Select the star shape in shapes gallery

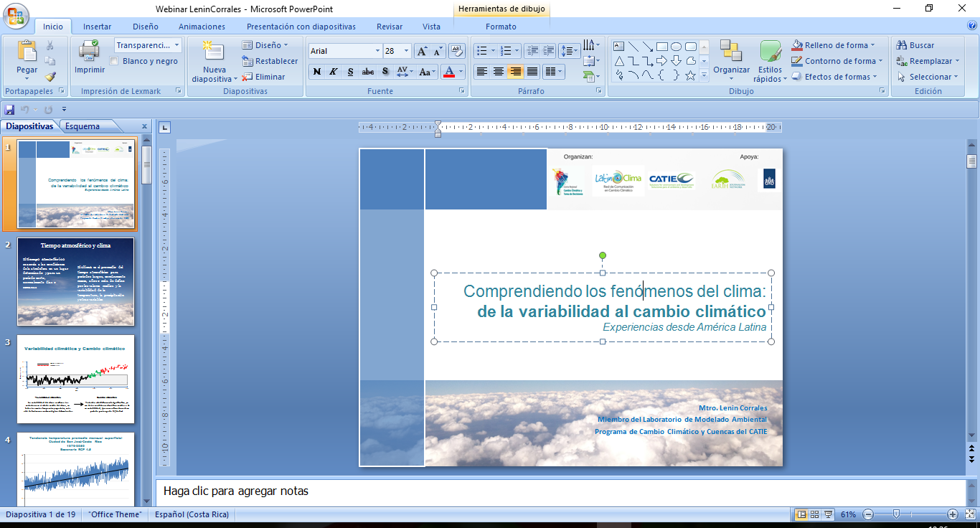(x=690, y=75)
